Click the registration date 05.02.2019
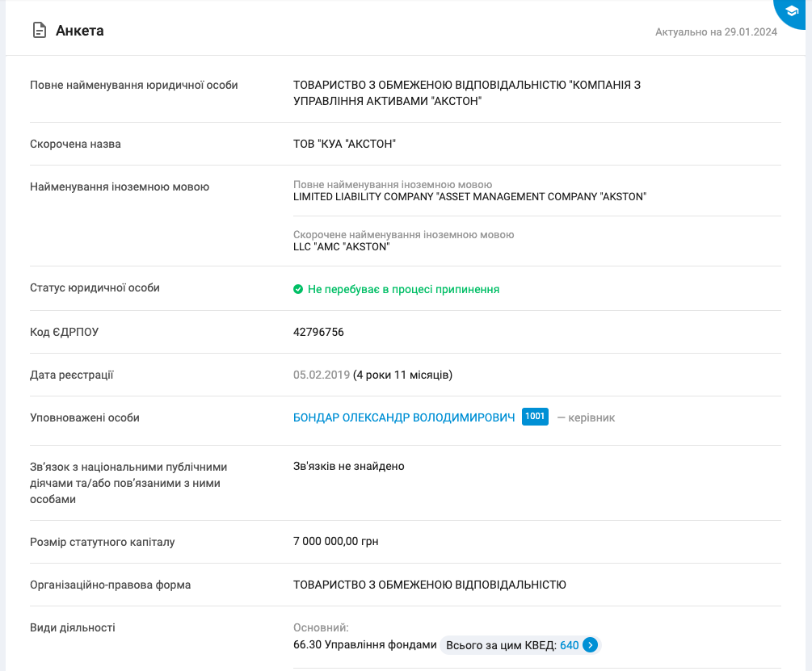This screenshot has height=671, width=812. 321,375
